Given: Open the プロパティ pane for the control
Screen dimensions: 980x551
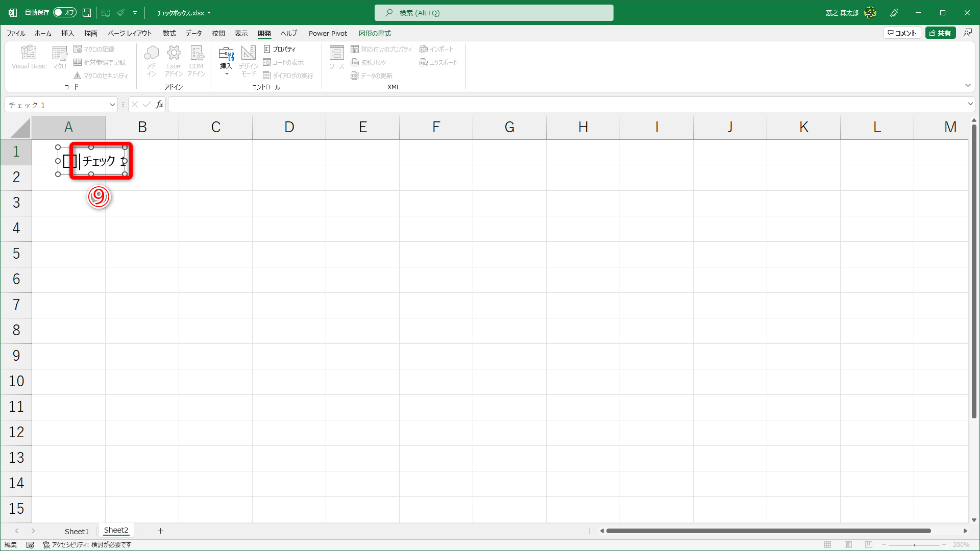Looking at the screenshot, I should (281, 49).
